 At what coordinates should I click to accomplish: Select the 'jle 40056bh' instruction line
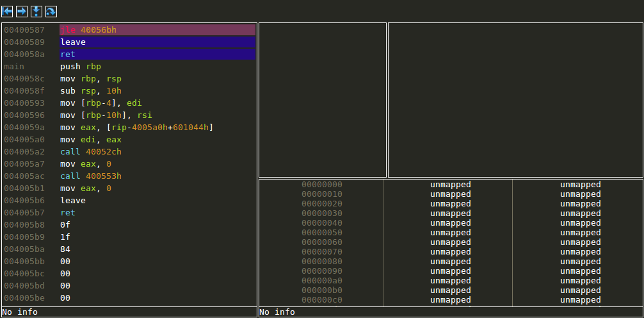tap(157, 30)
